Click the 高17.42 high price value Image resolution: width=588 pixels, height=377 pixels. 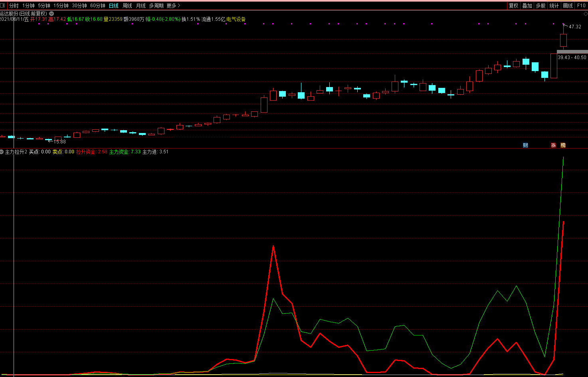pyautogui.click(x=57, y=19)
